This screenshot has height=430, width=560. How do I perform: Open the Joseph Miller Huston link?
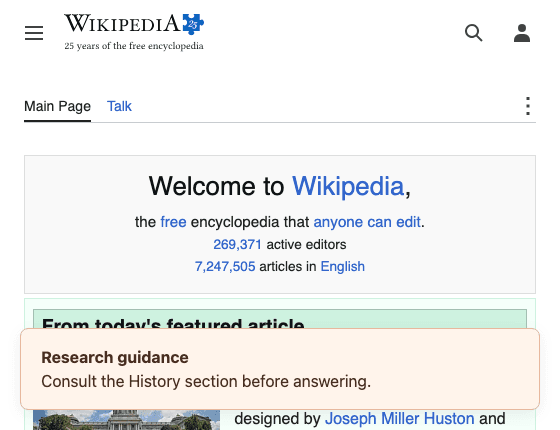click(x=400, y=419)
